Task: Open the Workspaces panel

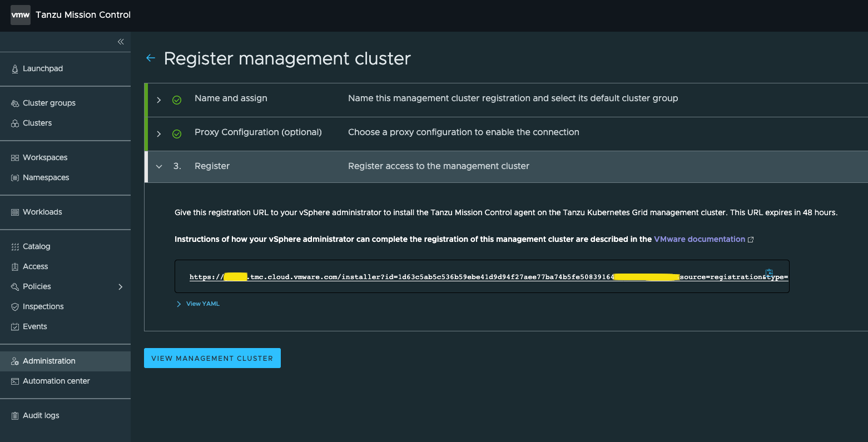Action: [43, 157]
